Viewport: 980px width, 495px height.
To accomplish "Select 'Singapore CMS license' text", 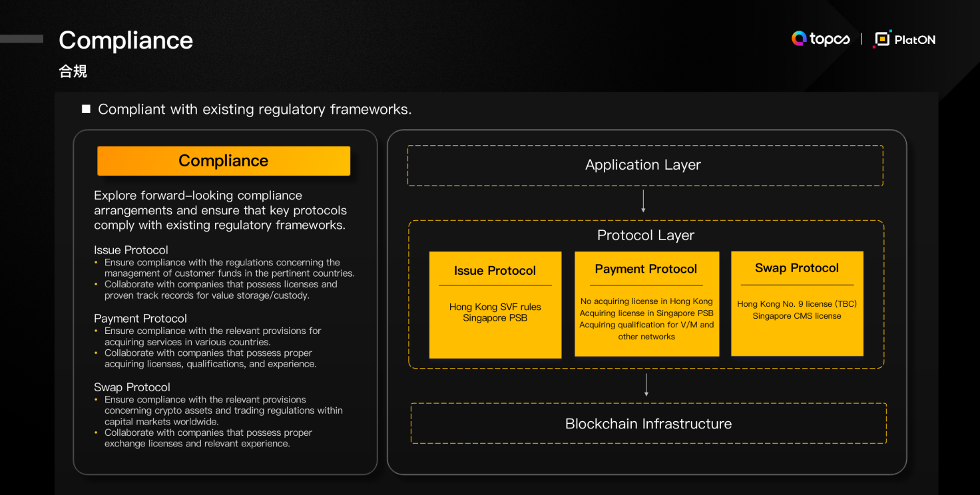I will point(797,316).
